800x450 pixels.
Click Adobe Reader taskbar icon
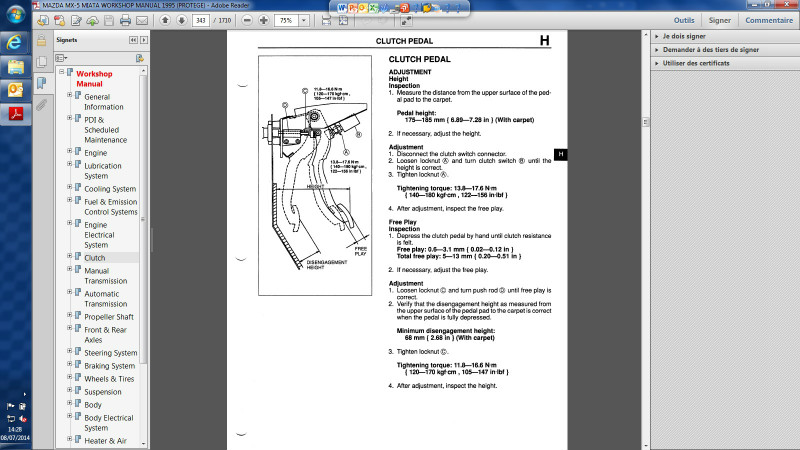(15, 114)
